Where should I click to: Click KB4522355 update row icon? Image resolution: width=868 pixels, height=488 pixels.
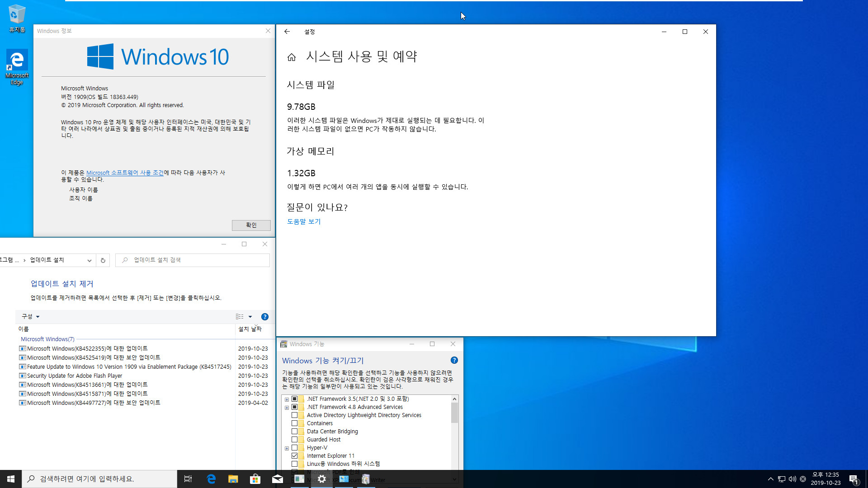[x=23, y=349]
